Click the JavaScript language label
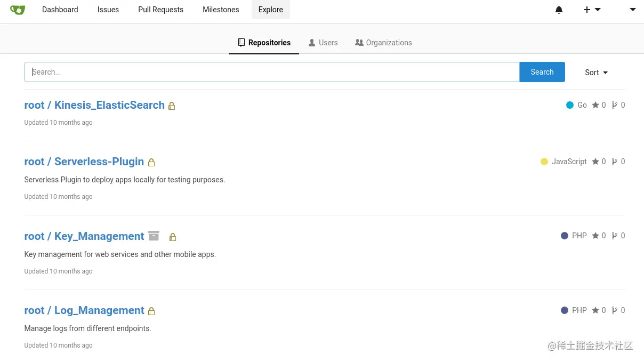Screen dimensions: 644x362 [x=569, y=162]
